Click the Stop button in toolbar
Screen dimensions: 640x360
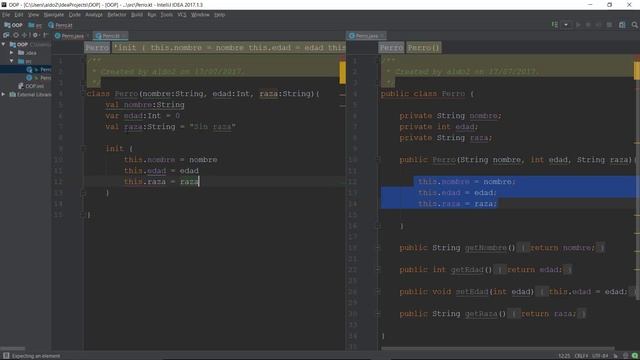point(609,25)
